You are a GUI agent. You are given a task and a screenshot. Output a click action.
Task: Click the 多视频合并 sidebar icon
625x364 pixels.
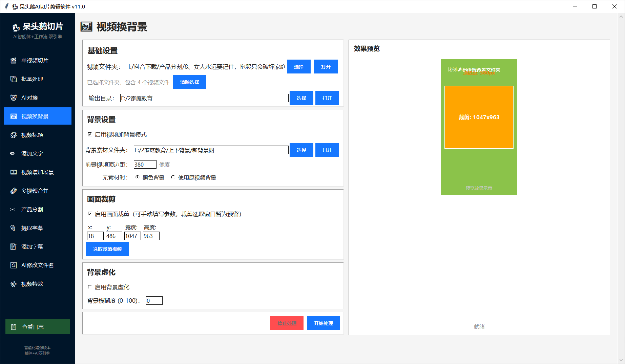click(x=14, y=191)
